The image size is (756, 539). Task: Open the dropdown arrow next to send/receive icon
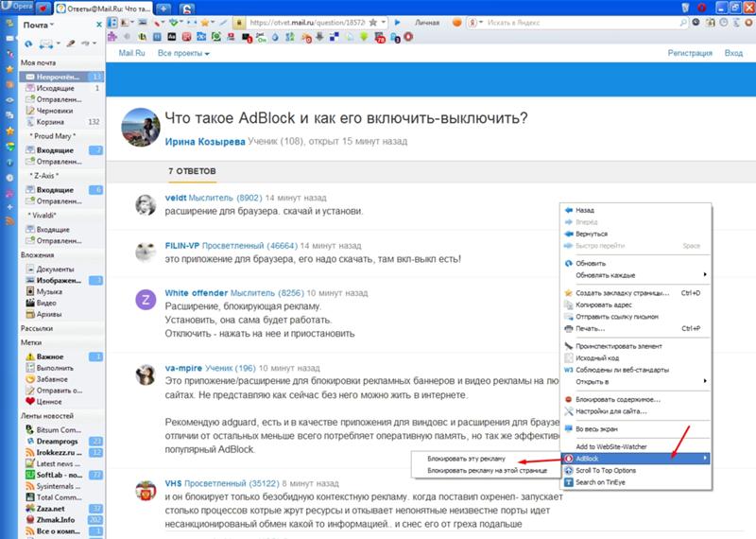(58, 43)
